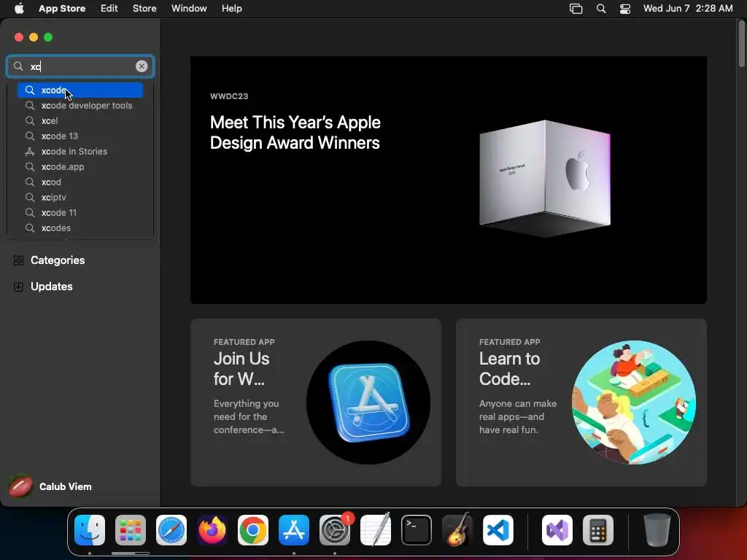Open Visual Studio from the Dock
This screenshot has height=560, width=747.
[557, 530]
